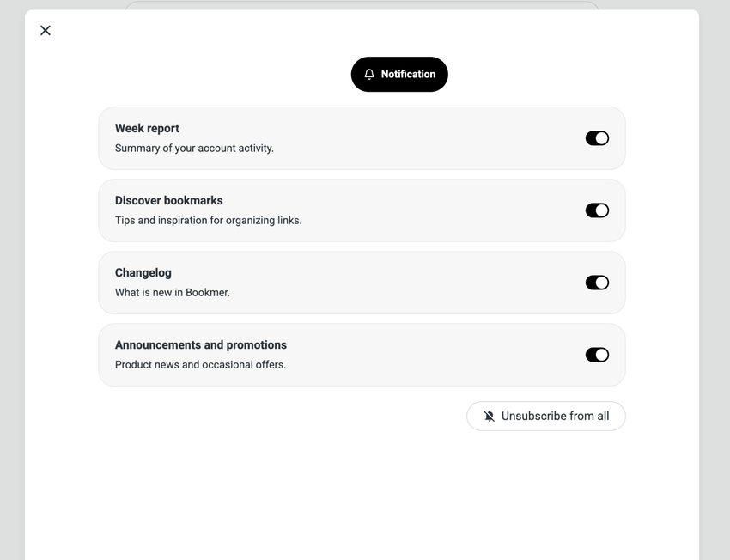Image resolution: width=730 pixels, height=560 pixels.
Task: Click the search bar behind the dialog
Action: 361,5
